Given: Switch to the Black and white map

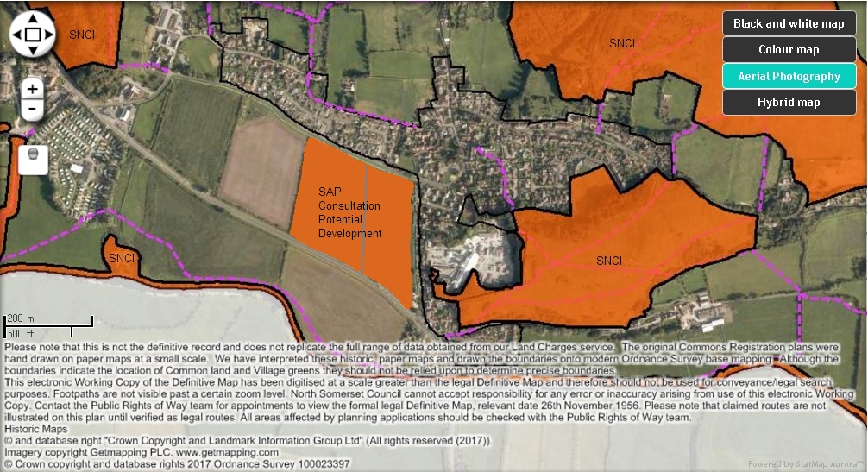Looking at the screenshot, I should (x=789, y=23).
